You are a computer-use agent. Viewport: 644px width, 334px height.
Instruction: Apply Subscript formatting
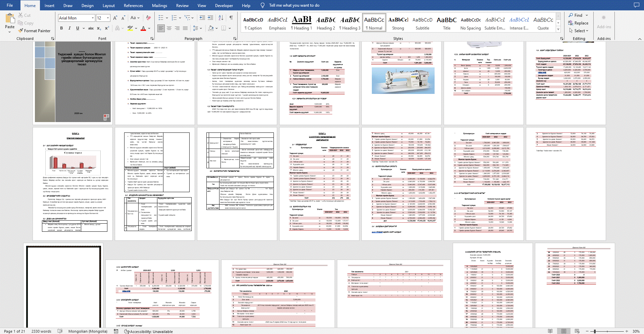click(99, 28)
